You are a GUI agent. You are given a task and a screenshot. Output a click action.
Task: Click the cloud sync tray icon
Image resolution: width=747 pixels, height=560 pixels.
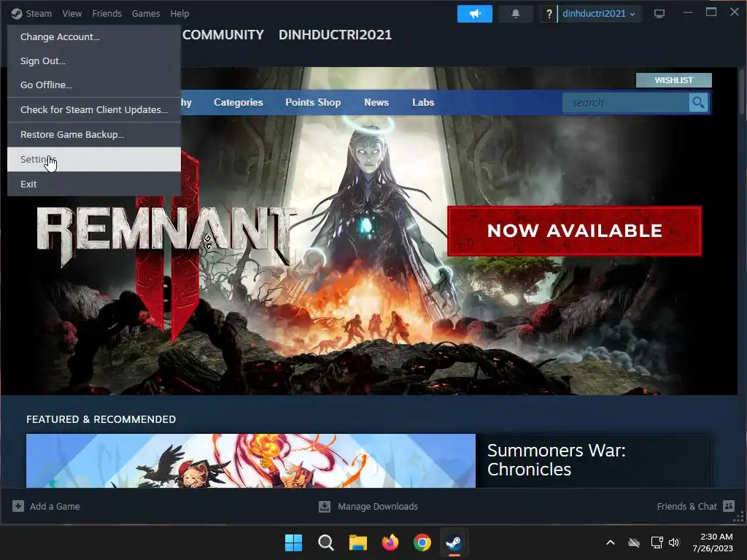pyautogui.click(x=634, y=542)
